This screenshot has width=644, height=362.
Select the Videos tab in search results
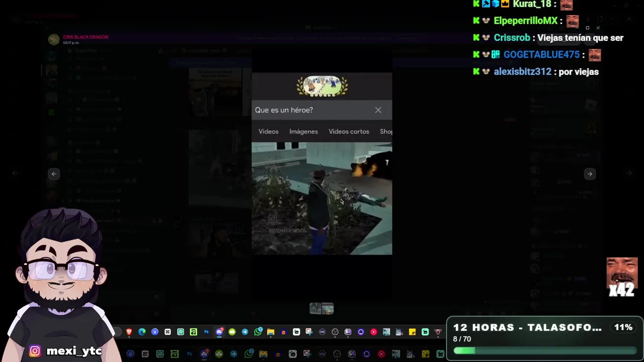point(268,131)
